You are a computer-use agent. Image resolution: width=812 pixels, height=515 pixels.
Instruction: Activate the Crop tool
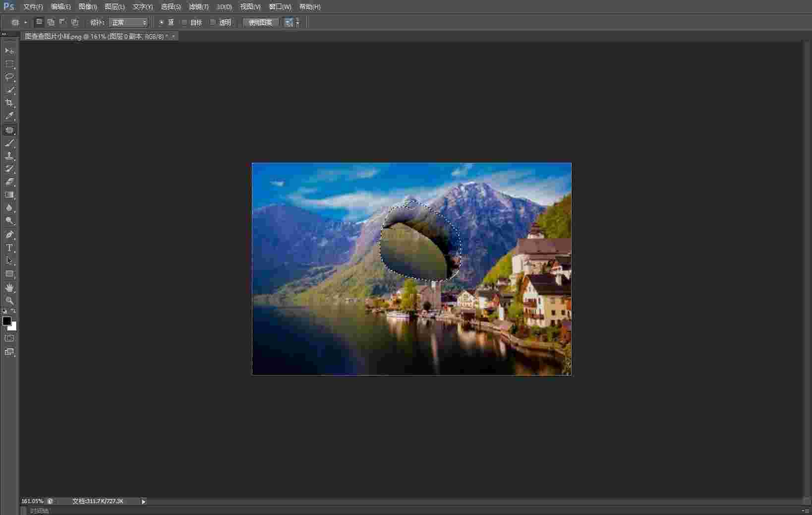point(9,103)
